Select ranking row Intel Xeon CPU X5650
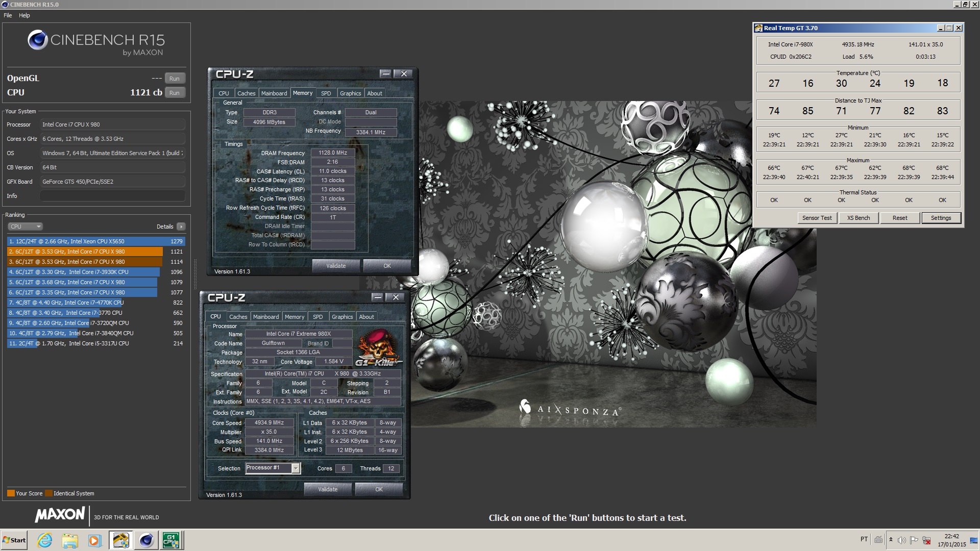This screenshot has height=551, width=980. tap(96, 241)
